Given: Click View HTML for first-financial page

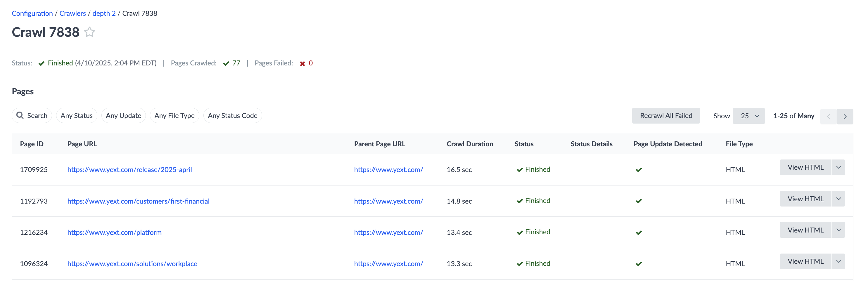Looking at the screenshot, I should pos(805,199).
